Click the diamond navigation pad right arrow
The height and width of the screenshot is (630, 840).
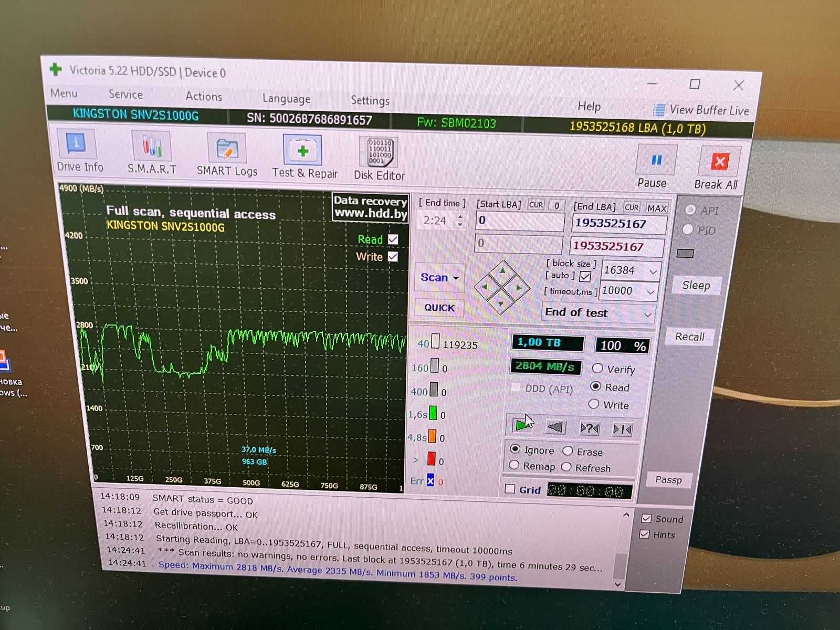(x=519, y=287)
